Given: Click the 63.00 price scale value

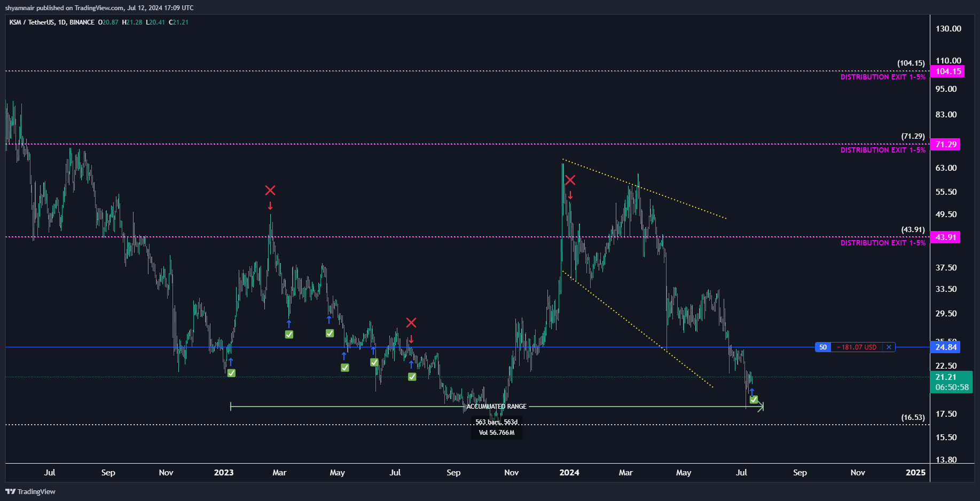Looking at the screenshot, I should pyautogui.click(x=946, y=168).
